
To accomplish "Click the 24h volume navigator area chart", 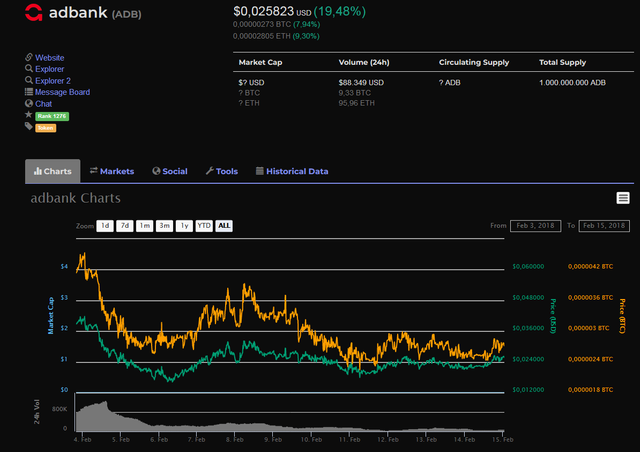I will (x=290, y=416).
